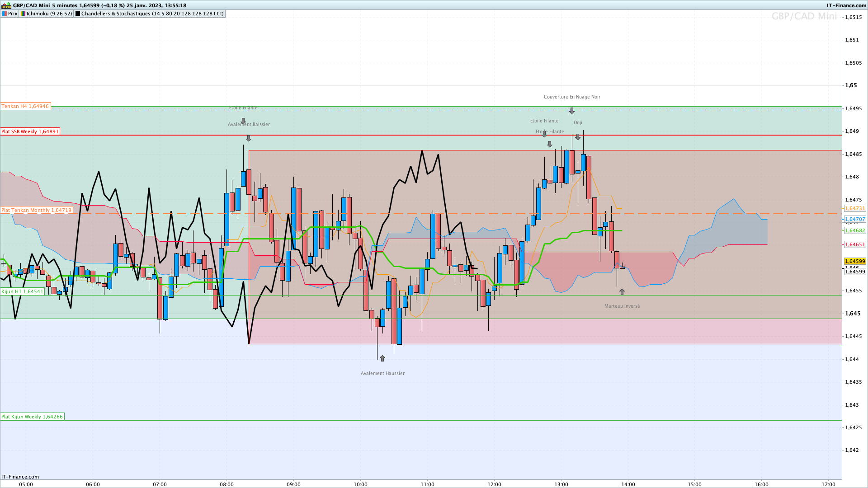868x488 pixels.
Task: Click the 16:00 time axis label
Action: coord(762,484)
